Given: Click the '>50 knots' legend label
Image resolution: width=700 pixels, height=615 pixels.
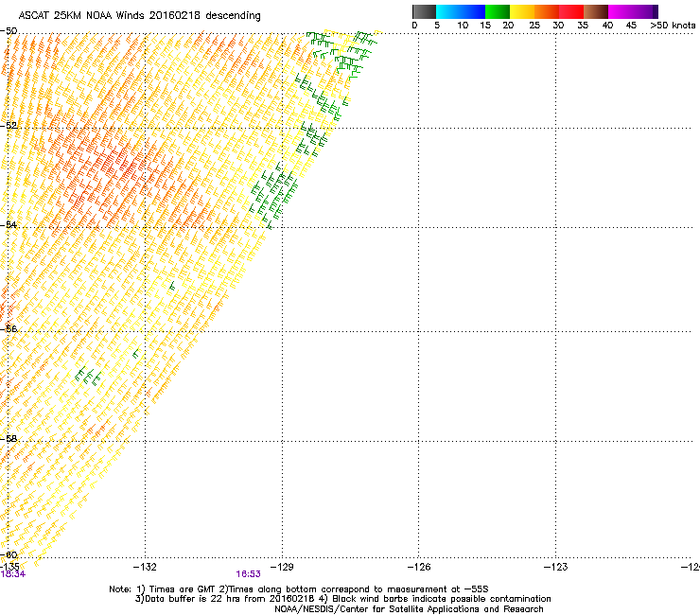Looking at the screenshot, I should point(673,26).
